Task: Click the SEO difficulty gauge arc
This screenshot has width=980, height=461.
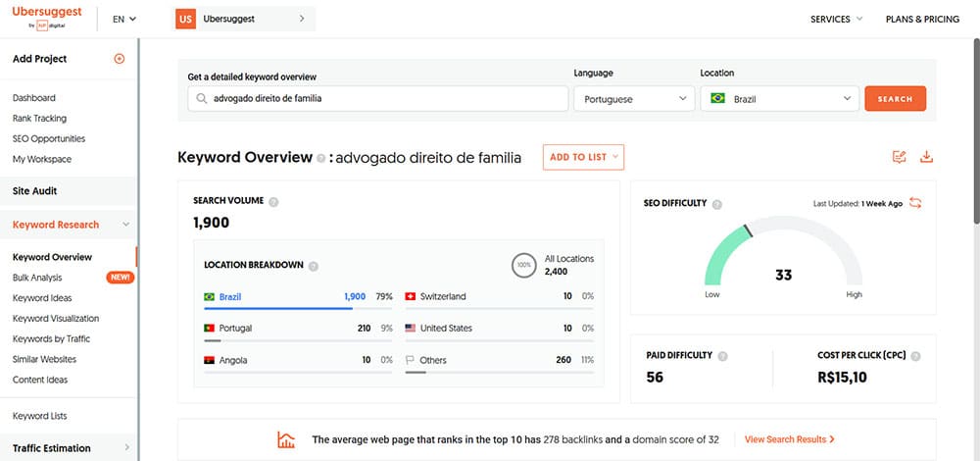Action: (783, 250)
